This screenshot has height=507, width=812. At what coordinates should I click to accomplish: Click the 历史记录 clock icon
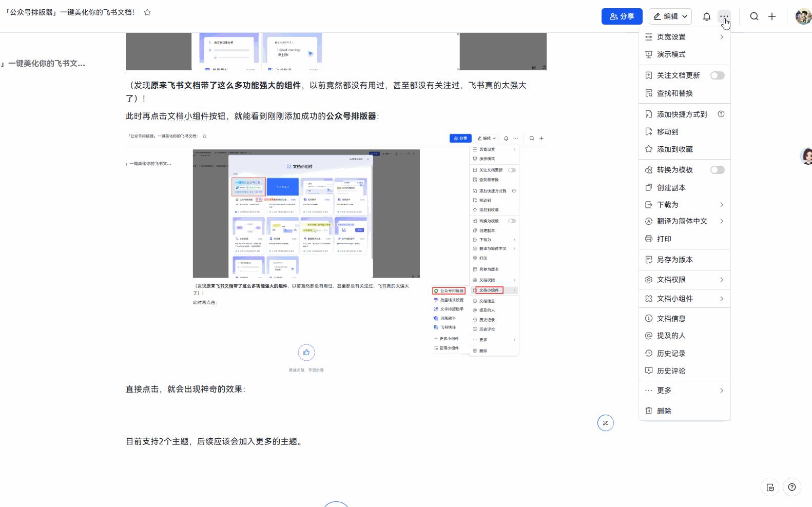pyautogui.click(x=649, y=354)
